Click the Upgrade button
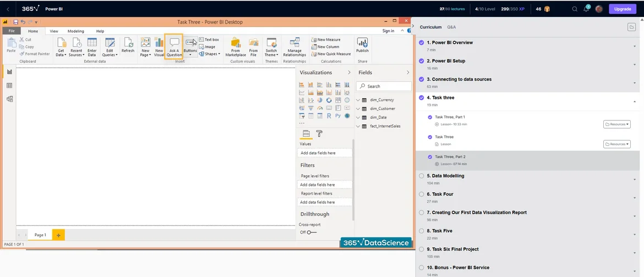Image resolution: width=644 pixels, height=277 pixels. pos(623,9)
